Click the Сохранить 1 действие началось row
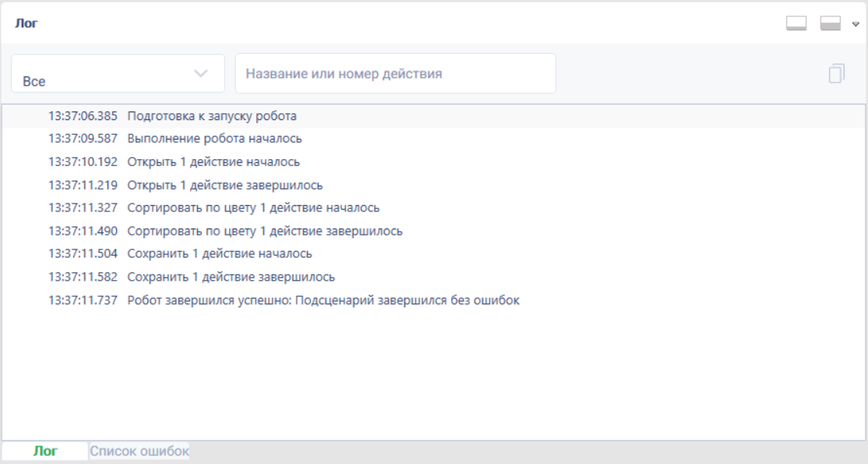Image resolution: width=868 pixels, height=464 pixels. point(433,254)
